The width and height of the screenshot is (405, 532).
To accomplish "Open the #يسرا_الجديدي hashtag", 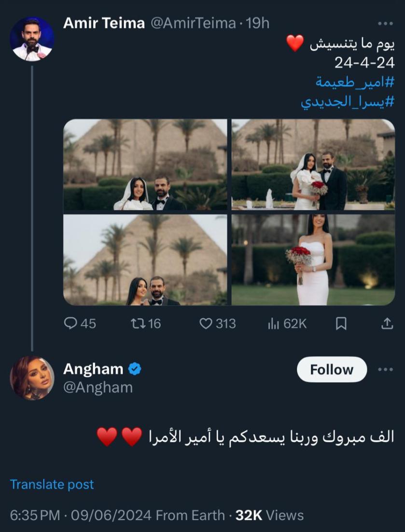I will pos(348,102).
